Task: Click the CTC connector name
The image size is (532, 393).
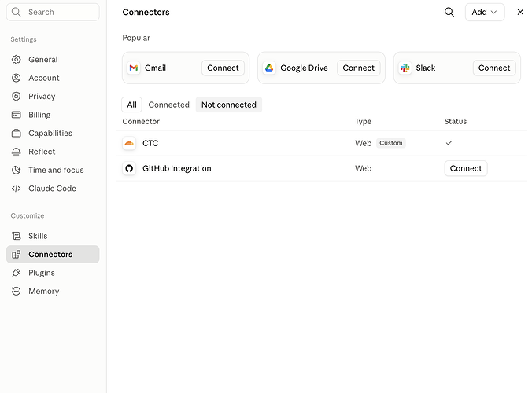Action: (150, 143)
